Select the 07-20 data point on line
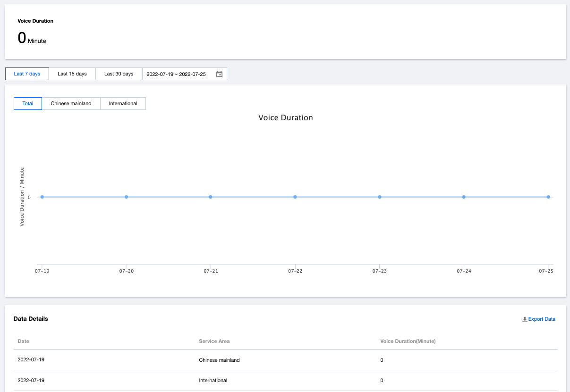The height and width of the screenshot is (392, 570). click(x=126, y=197)
